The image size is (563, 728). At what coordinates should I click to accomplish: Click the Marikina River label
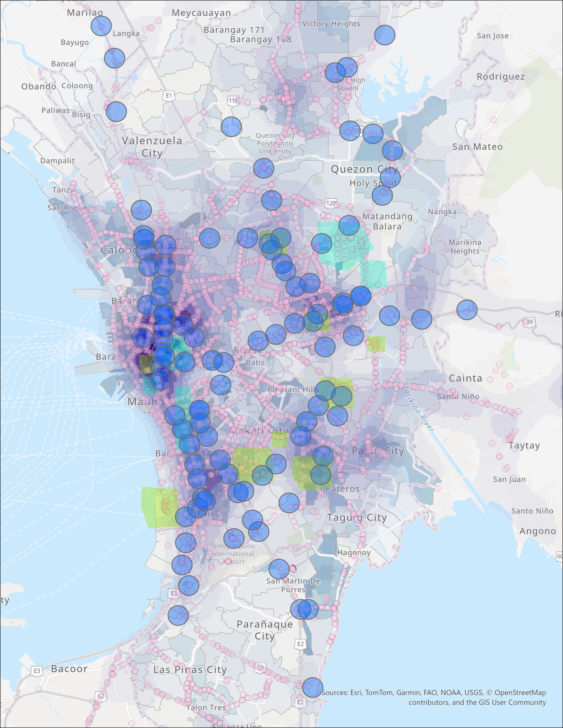coord(419,408)
